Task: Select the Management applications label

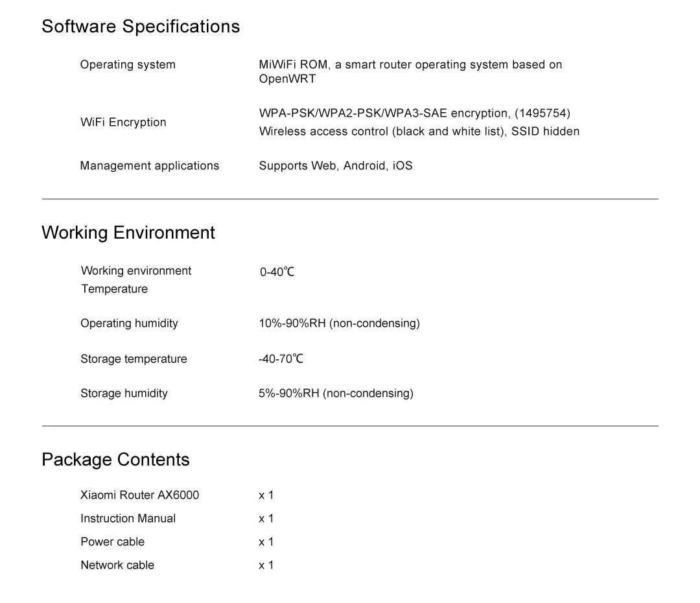Action: pyautogui.click(x=150, y=166)
